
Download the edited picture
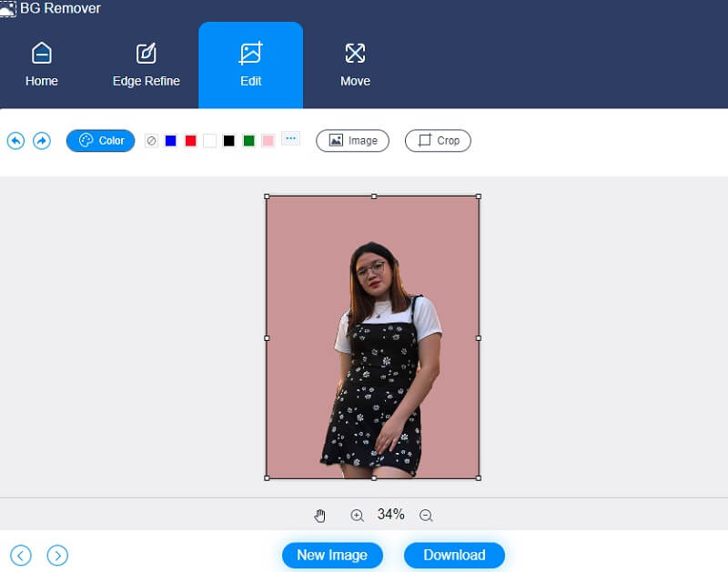point(454,555)
